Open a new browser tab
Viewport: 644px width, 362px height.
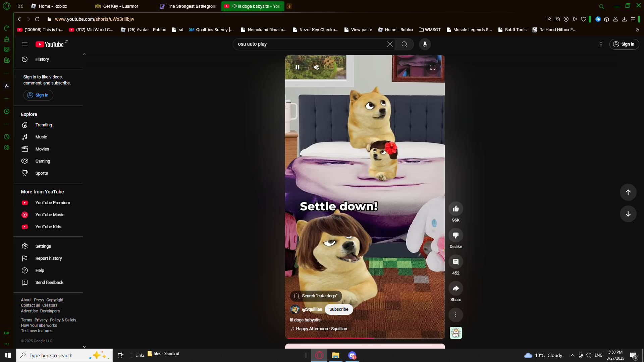(x=289, y=6)
